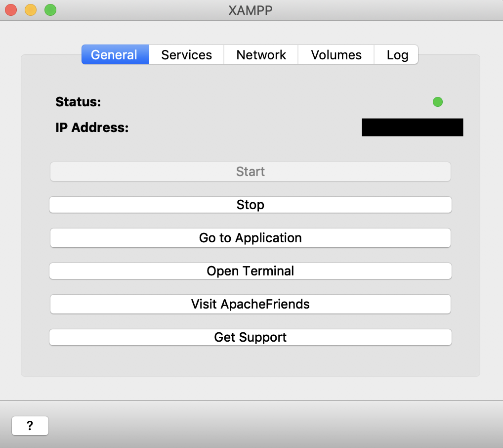This screenshot has height=448, width=503.
Task: Click the greyed-out Start button
Action: [250, 172]
